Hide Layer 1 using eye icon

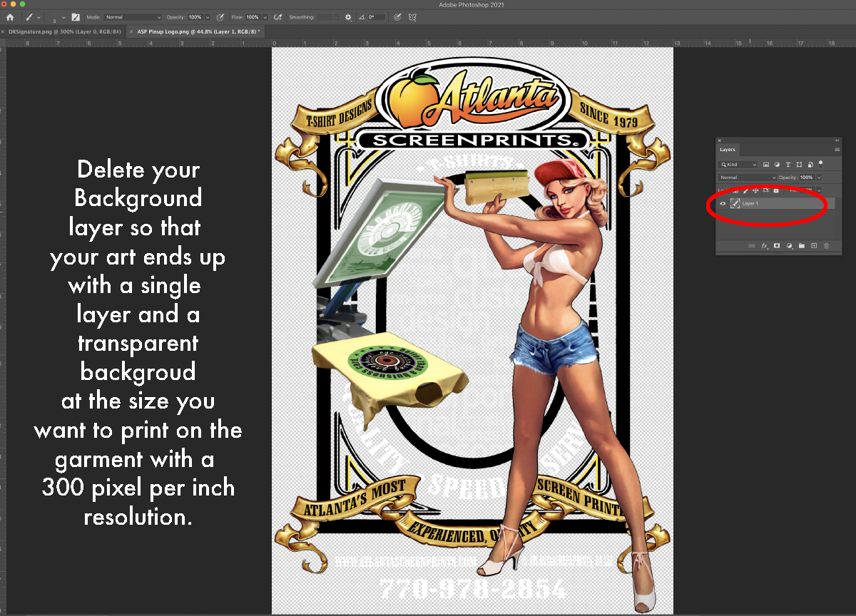(723, 203)
